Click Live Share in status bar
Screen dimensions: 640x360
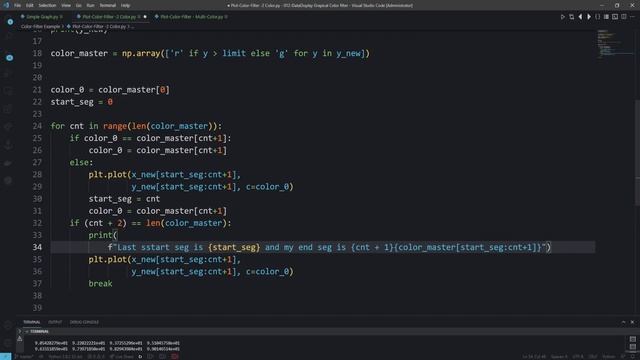[121, 357]
